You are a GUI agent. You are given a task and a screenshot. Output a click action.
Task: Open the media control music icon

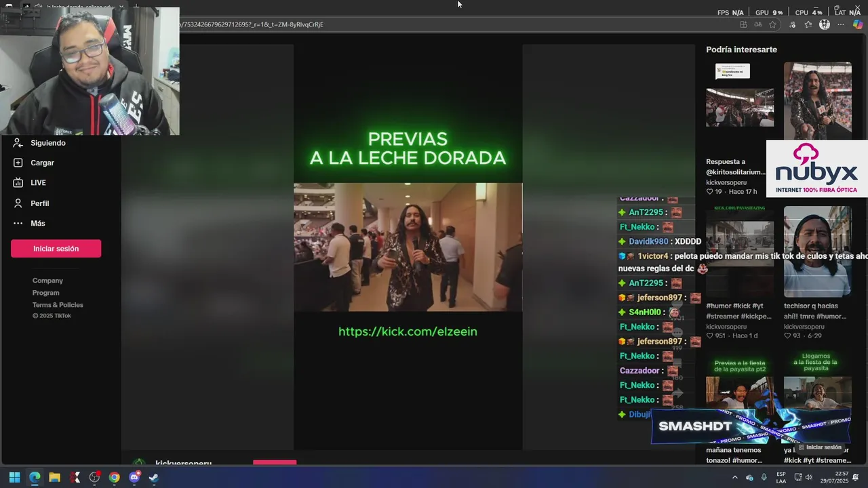tap(792, 24)
